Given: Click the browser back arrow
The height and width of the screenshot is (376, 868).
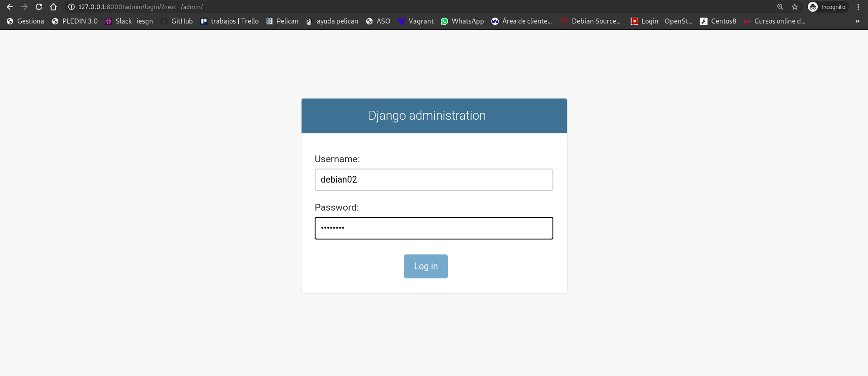Looking at the screenshot, I should 10,7.
